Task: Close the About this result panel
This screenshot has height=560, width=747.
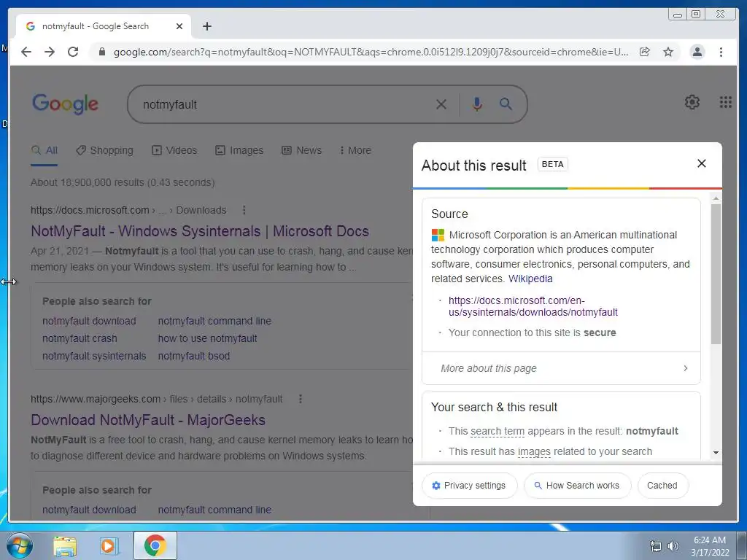Action: 701,164
